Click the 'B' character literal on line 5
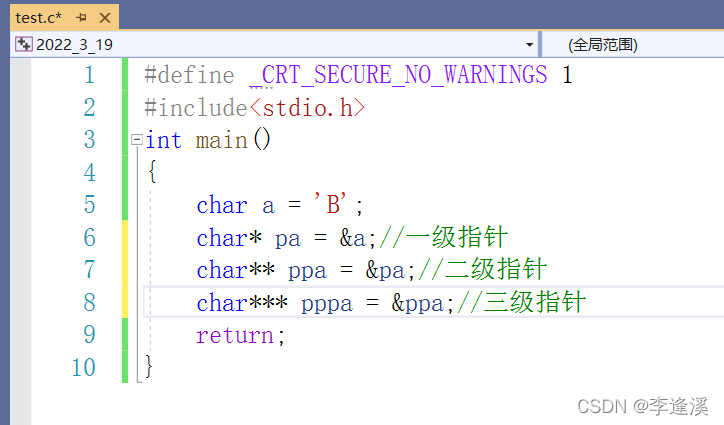Image resolution: width=724 pixels, height=425 pixels. 331,203
